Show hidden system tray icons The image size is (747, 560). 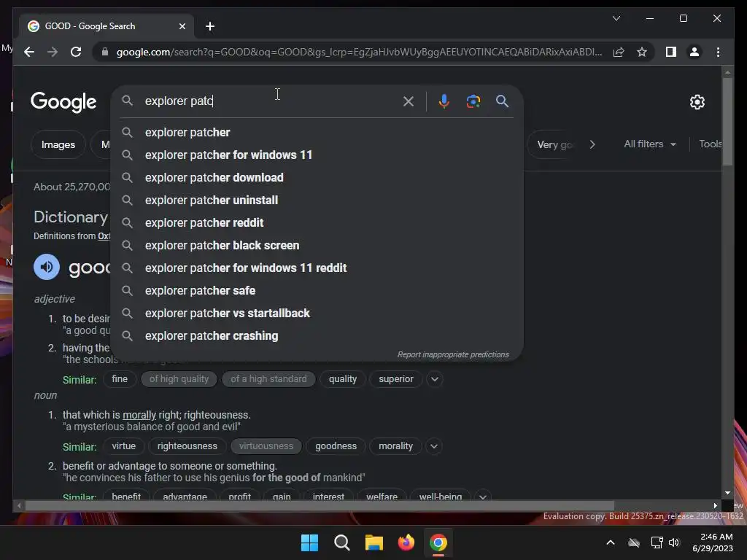611,542
